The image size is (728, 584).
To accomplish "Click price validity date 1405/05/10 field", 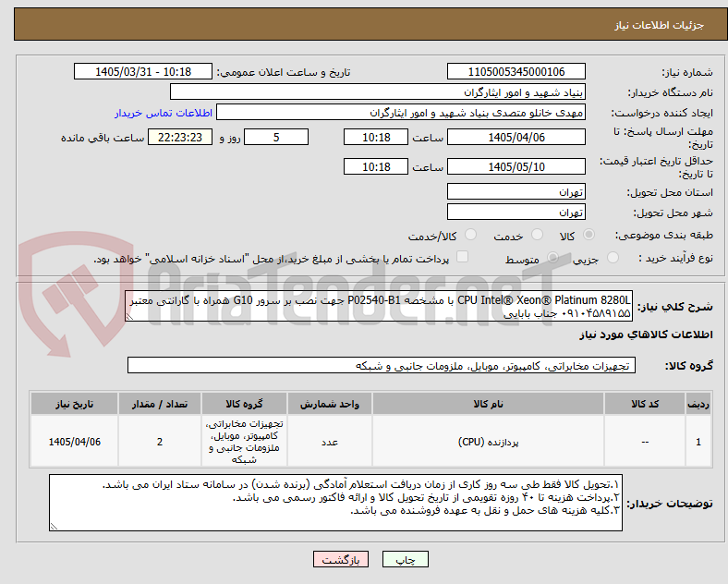I will tap(516, 166).
